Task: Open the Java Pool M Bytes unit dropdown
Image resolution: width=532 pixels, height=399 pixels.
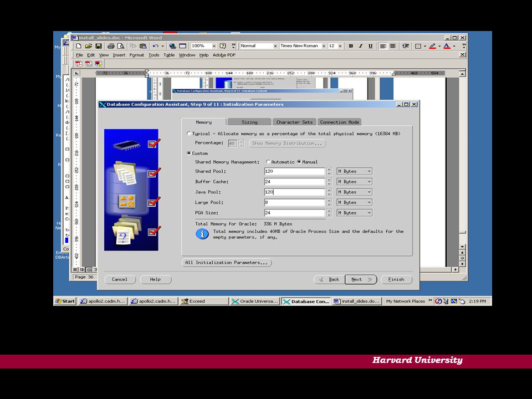Action: click(355, 192)
